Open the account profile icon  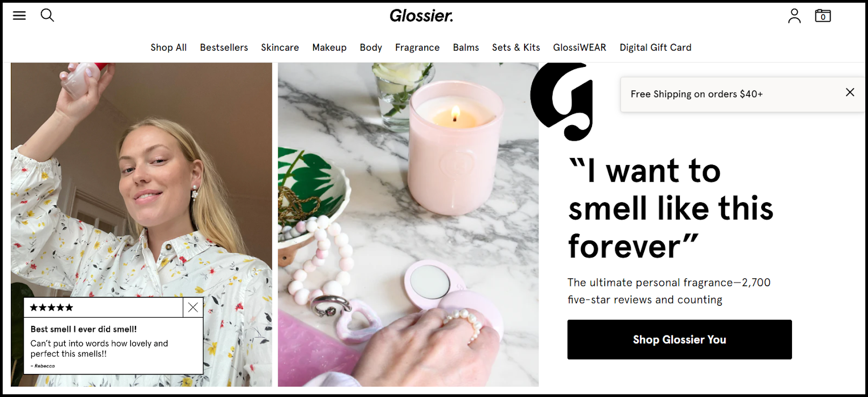[794, 16]
